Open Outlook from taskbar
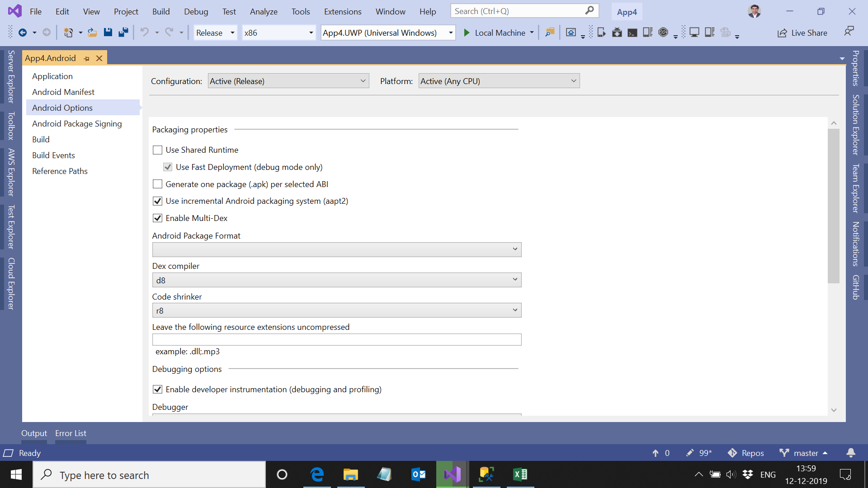Viewport: 868px width, 488px height. [419, 474]
